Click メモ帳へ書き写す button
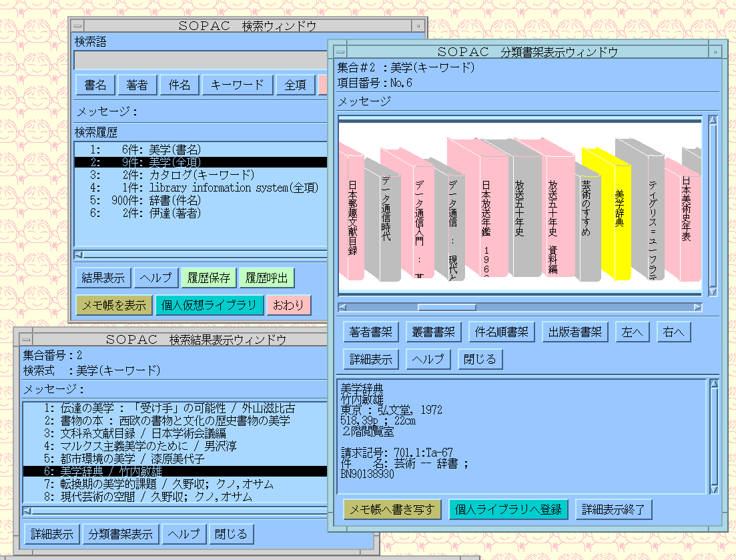 point(392,509)
